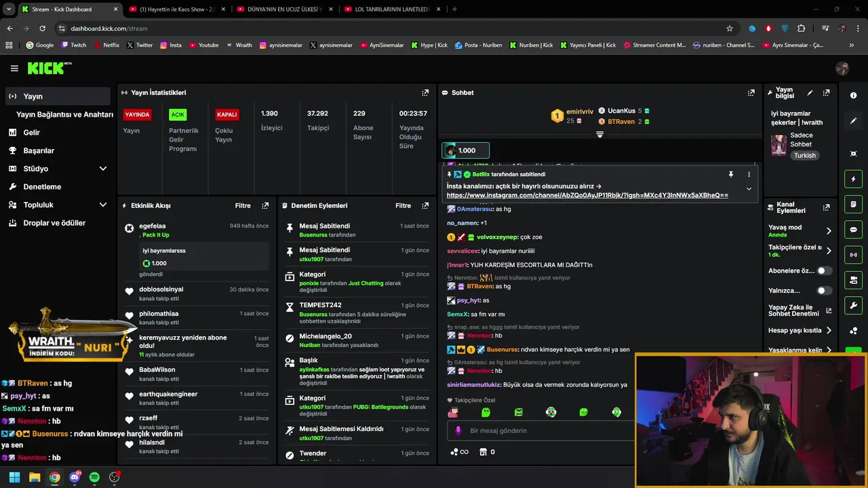This screenshot has height=488, width=868.
Task: Click the YAYINDA status badge
Action: tap(137, 115)
